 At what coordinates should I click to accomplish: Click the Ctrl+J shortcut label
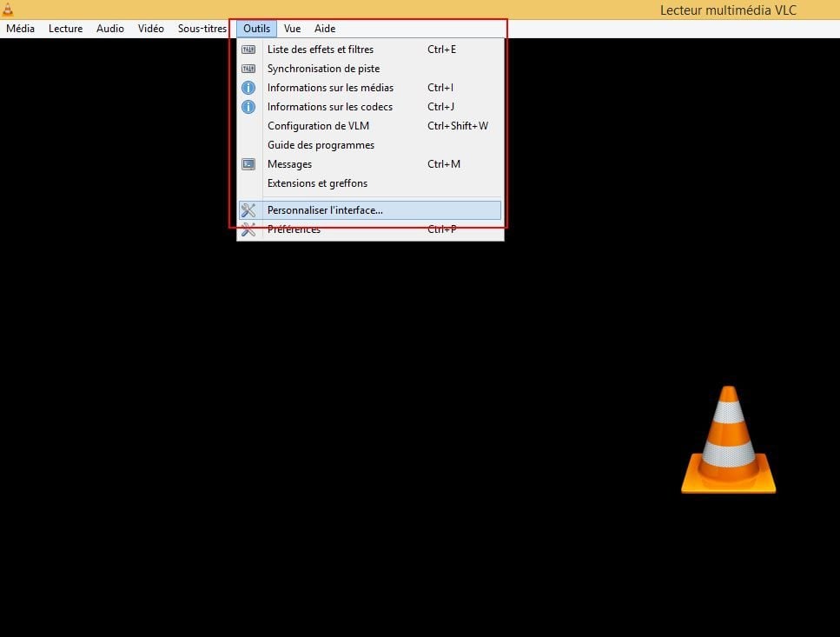[441, 107]
